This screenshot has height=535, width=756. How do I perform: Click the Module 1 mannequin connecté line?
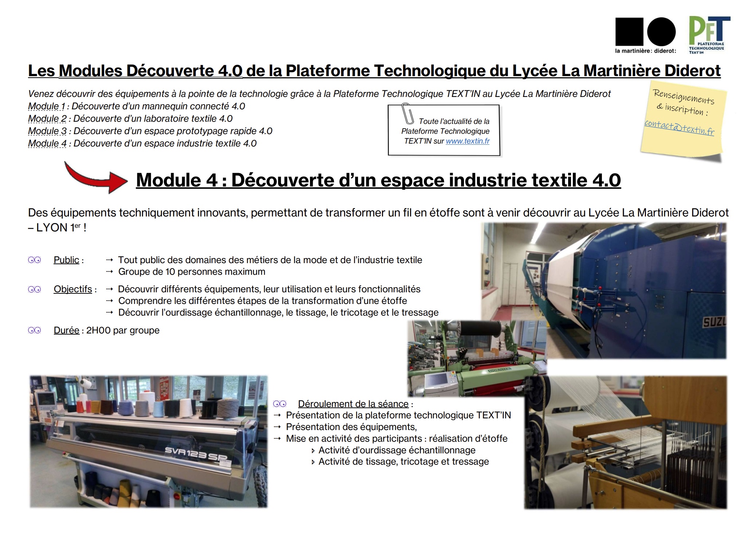[137, 106]
